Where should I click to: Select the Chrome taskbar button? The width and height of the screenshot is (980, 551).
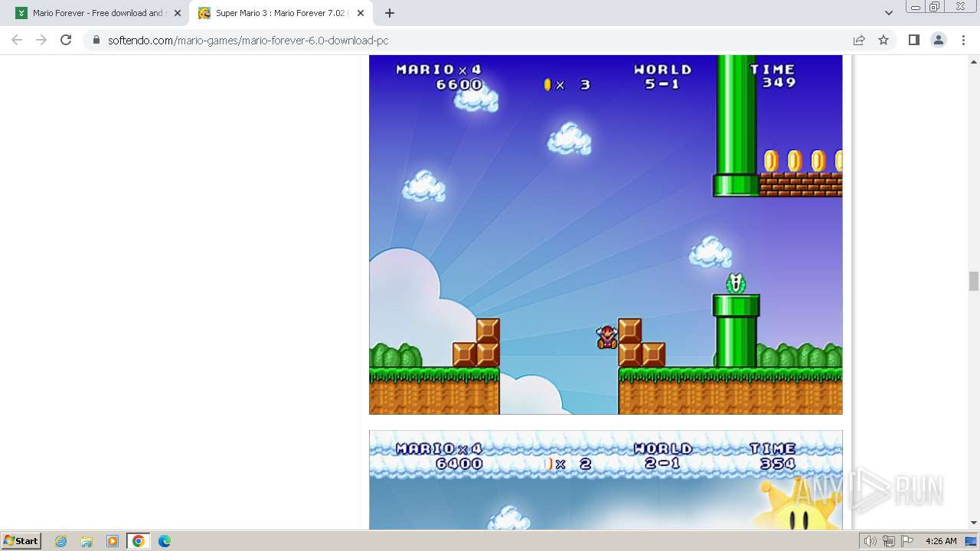pos(139,541)
